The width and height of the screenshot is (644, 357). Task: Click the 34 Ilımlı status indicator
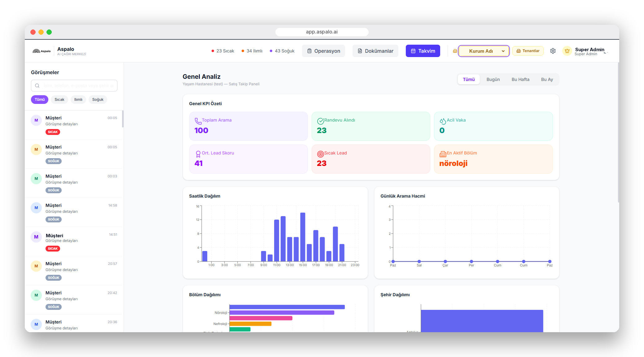coord(252,51)
